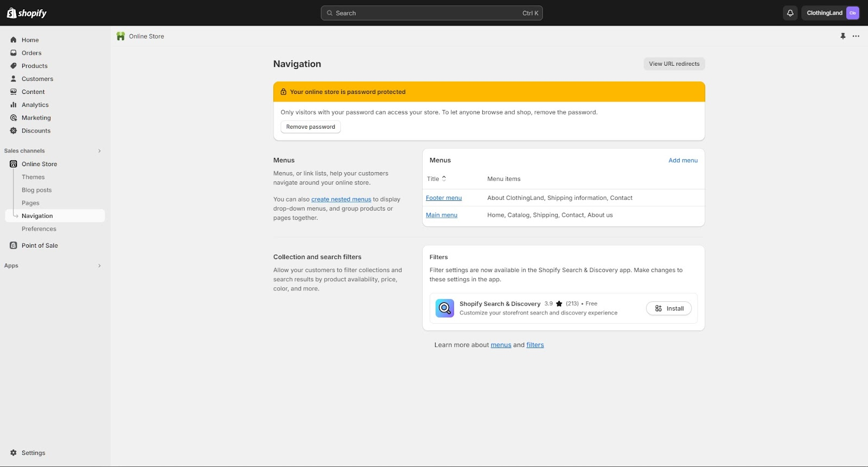Open the notifications bell icon

click(x=790, y=13)
